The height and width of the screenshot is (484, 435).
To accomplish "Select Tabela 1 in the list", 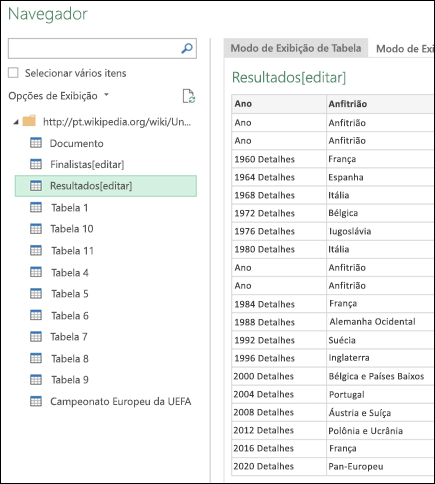I will pos(70,208).
